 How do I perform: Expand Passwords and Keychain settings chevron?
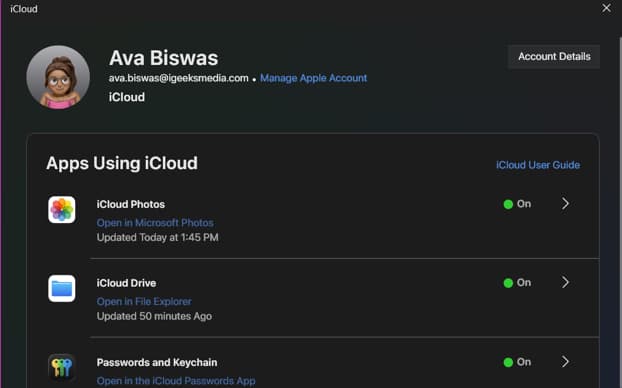[x=565, y=362]
